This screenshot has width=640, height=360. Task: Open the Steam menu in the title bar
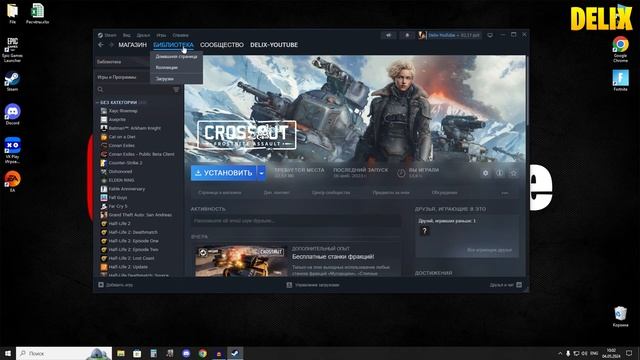107,35
